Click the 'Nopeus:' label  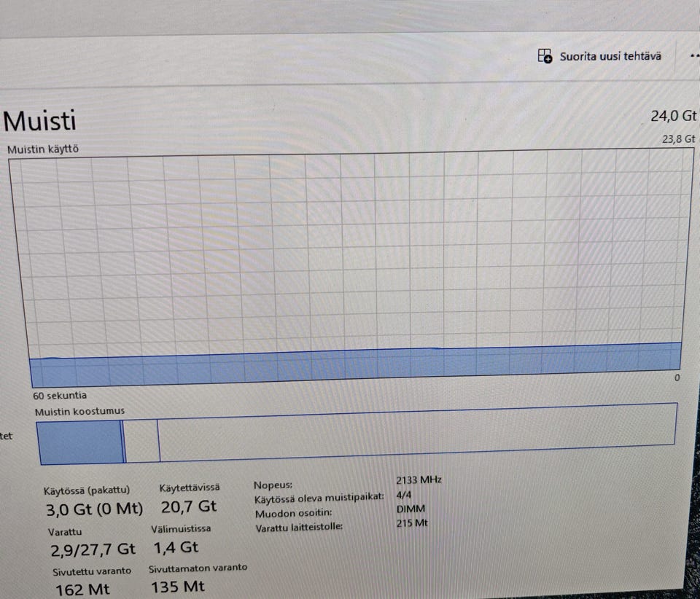(x=273, y=485)
